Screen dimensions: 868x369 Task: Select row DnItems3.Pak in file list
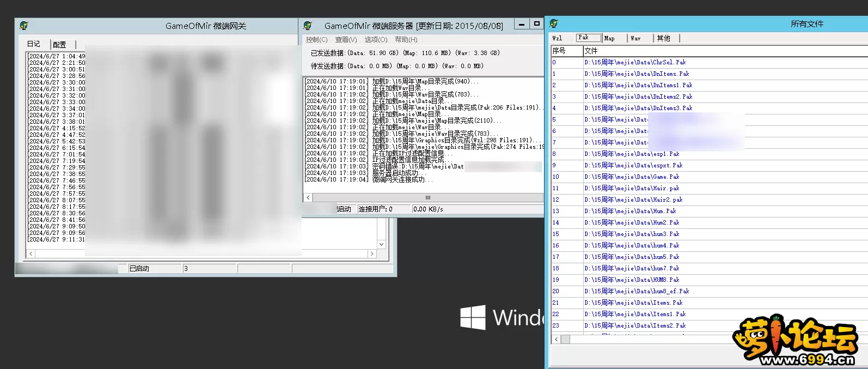point(710,108)
